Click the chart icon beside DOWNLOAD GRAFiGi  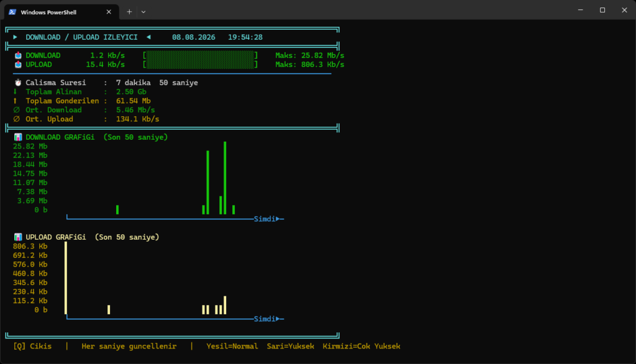pos(18,137)
